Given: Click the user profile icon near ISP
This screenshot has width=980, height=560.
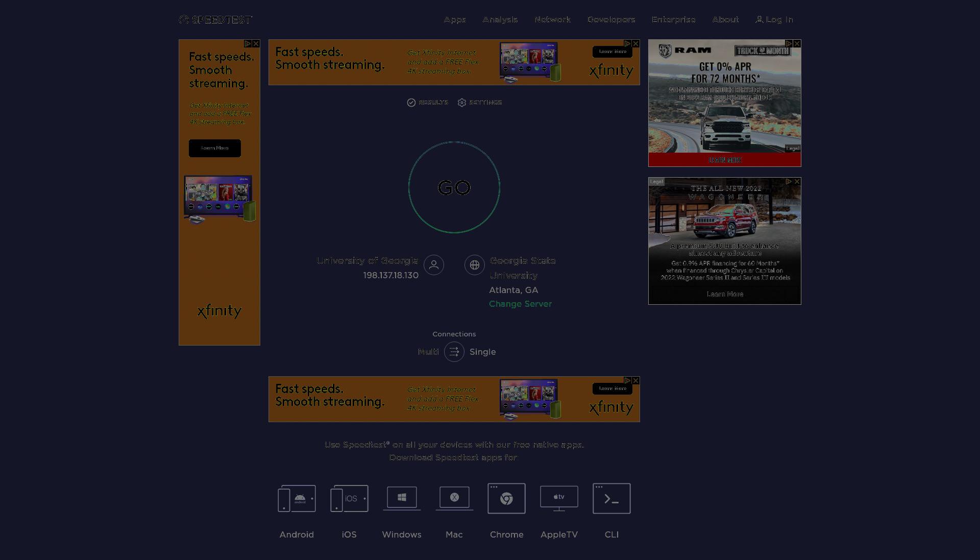Looking at the screenshot, I should pyautogui.click(x=434, y=265).
